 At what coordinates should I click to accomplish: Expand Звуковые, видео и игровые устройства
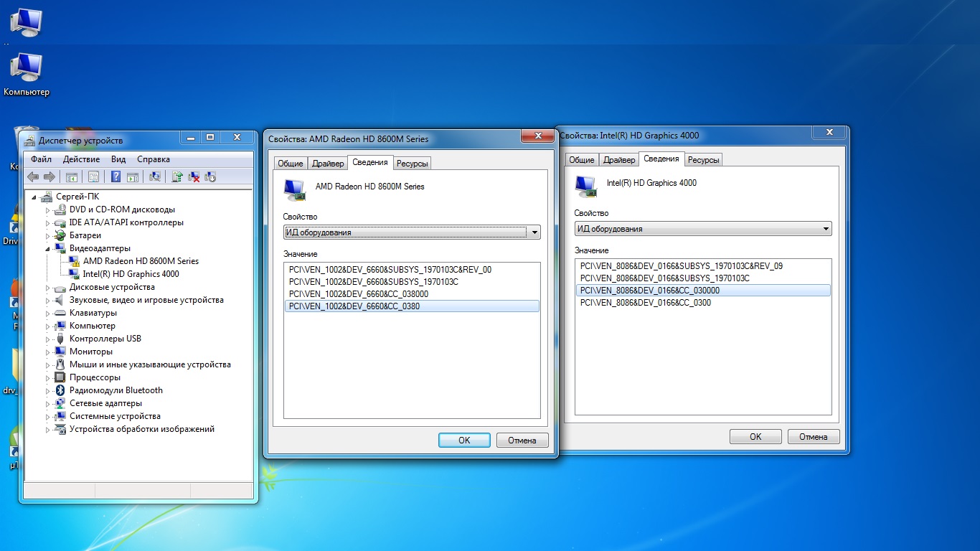(48, 301)
